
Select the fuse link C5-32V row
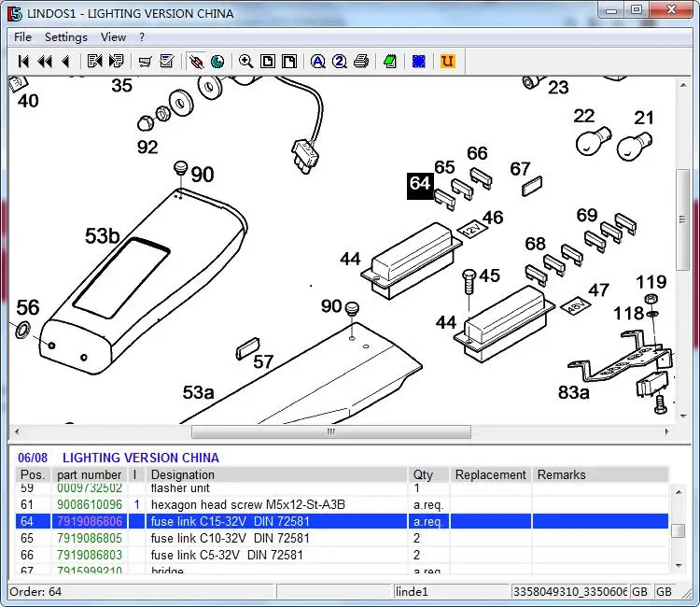(230, 556)
